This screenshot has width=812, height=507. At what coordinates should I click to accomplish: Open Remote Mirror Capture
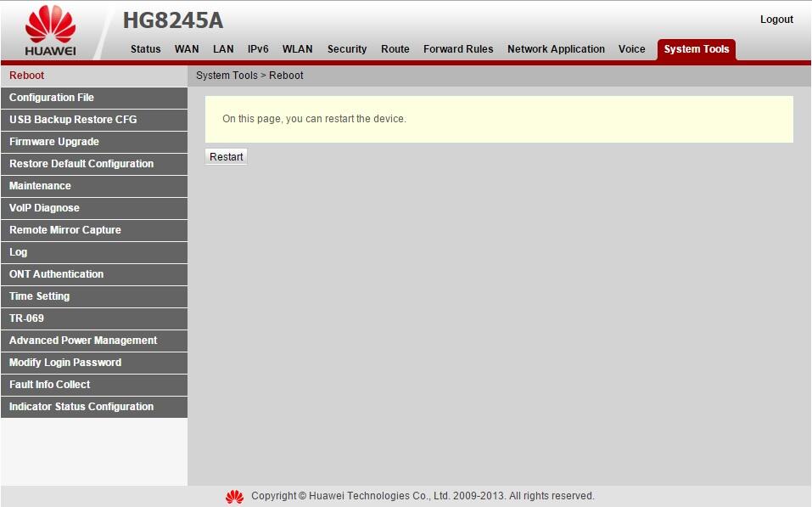pos(93,230)
